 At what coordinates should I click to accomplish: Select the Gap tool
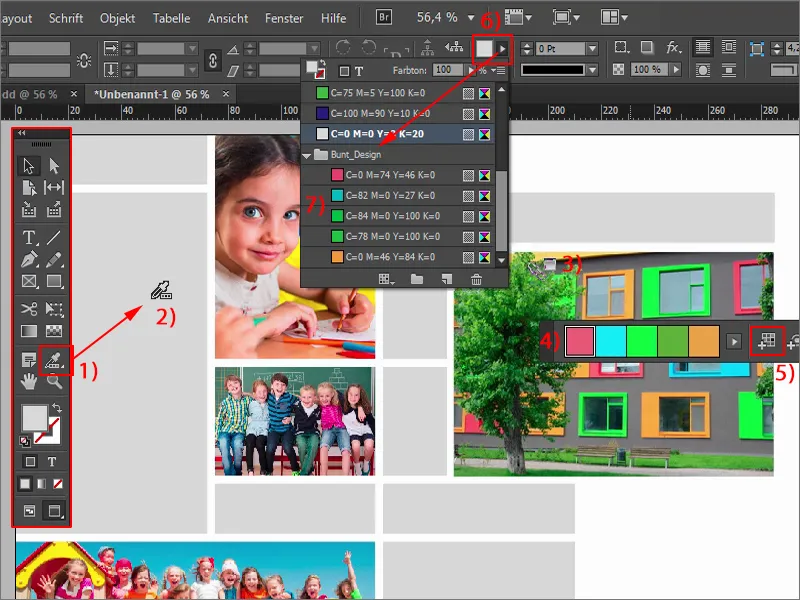click(x=54, y=188)
